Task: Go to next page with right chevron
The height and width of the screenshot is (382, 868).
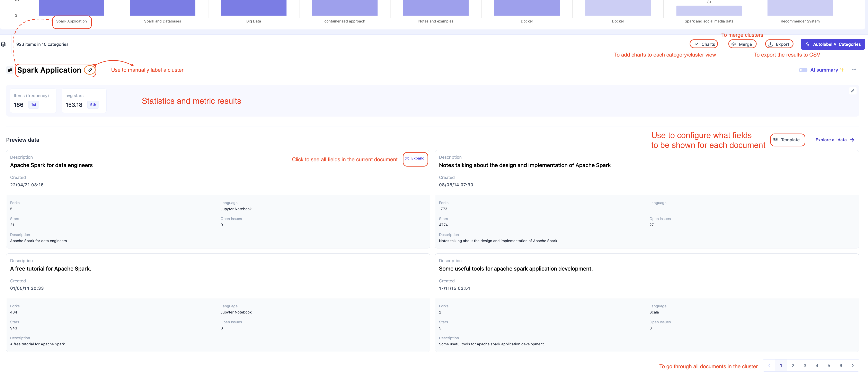Action: click(852, 365)
